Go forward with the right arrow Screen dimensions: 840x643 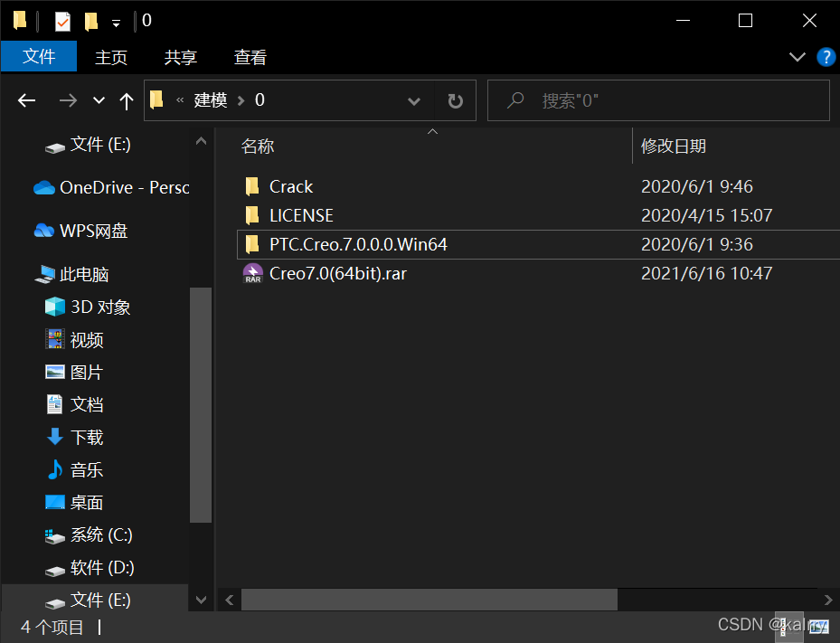click(x=68, y=100)
